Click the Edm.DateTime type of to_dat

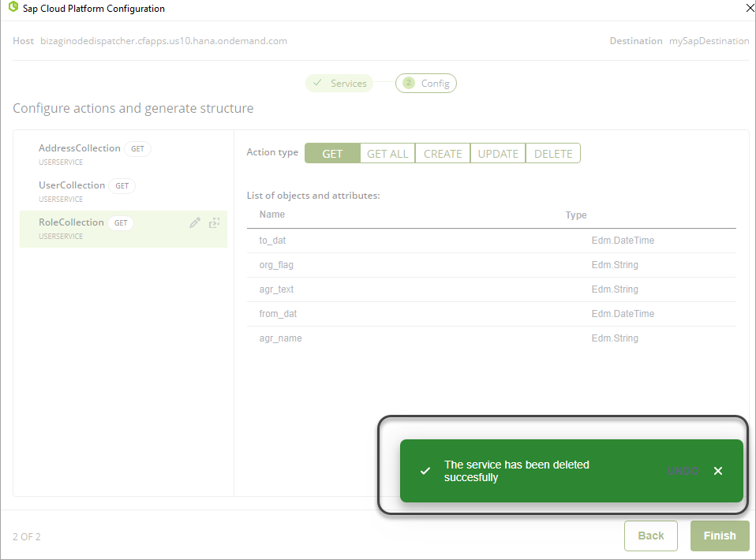point(623,241)
